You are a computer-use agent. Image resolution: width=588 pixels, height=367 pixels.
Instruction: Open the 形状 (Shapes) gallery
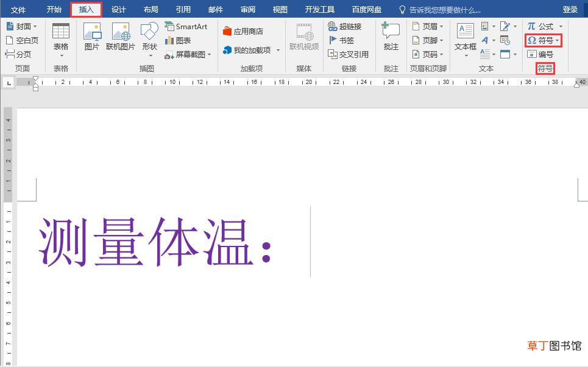149,40
